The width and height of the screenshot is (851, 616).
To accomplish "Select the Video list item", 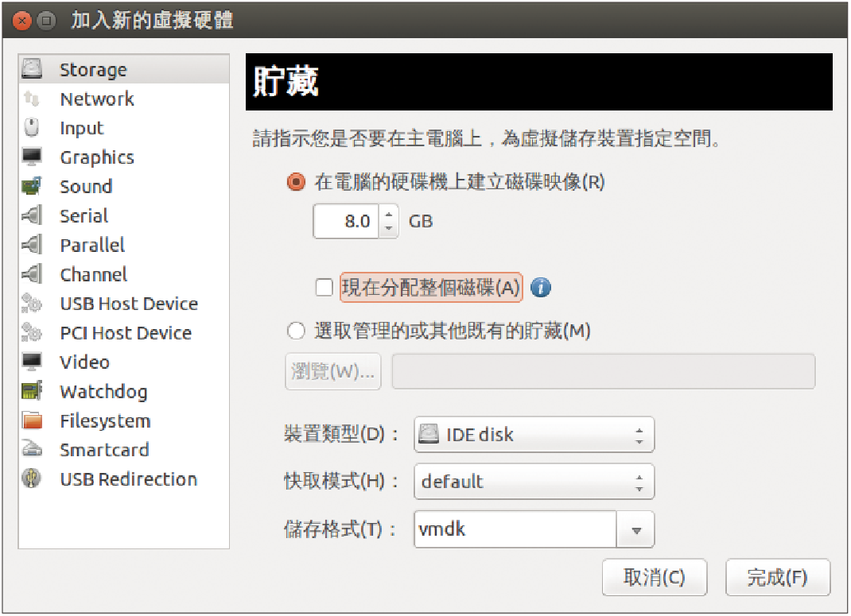I will tap(124, 362).
